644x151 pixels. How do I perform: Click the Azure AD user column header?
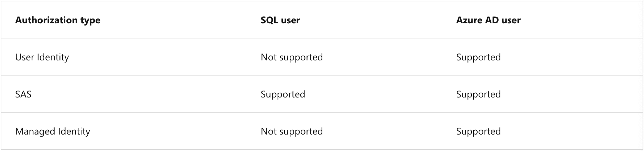(488, 20)
